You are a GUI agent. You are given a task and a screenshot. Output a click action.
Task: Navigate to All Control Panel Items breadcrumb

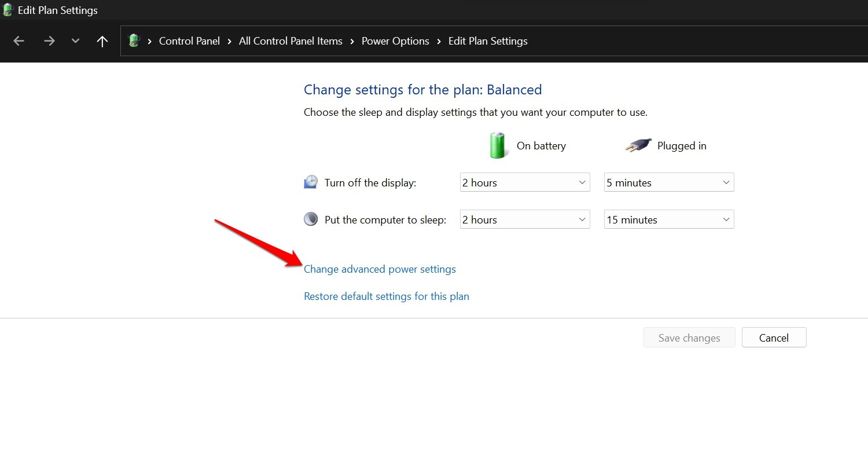click(x=290, y=41)
